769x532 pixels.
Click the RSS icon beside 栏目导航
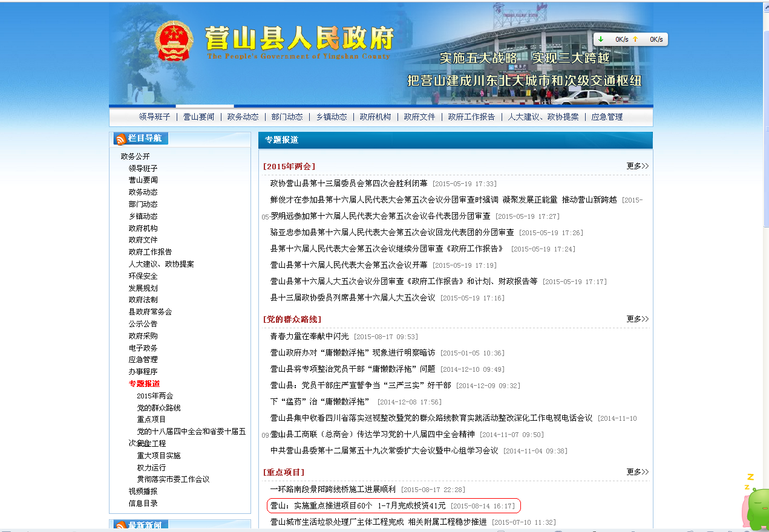(120, 140)
